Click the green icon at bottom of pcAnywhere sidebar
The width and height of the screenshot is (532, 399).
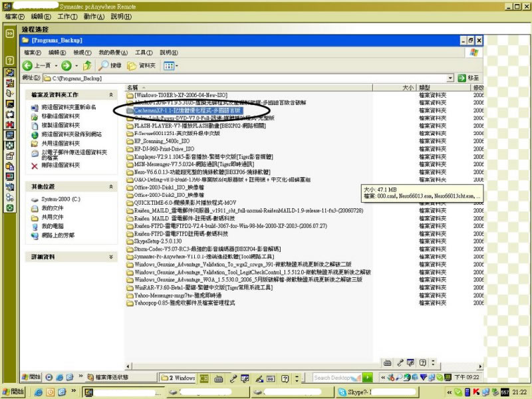click(10, 208)
